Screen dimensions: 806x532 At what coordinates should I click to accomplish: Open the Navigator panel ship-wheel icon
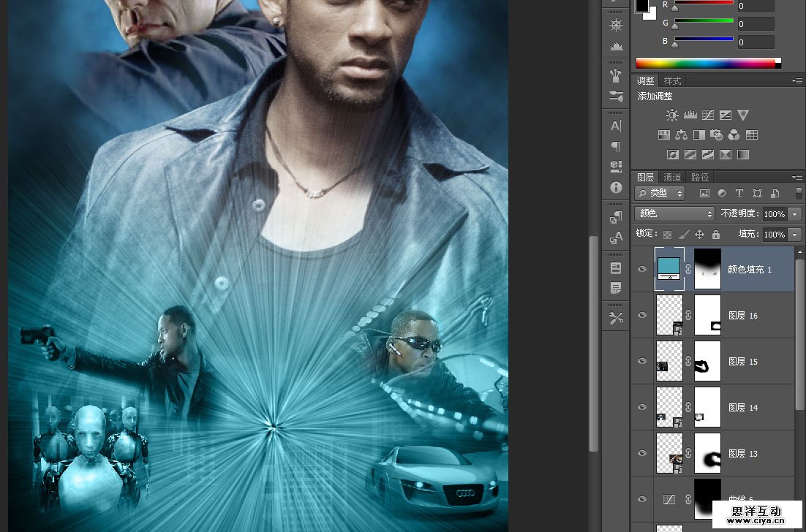pos(616,26)
